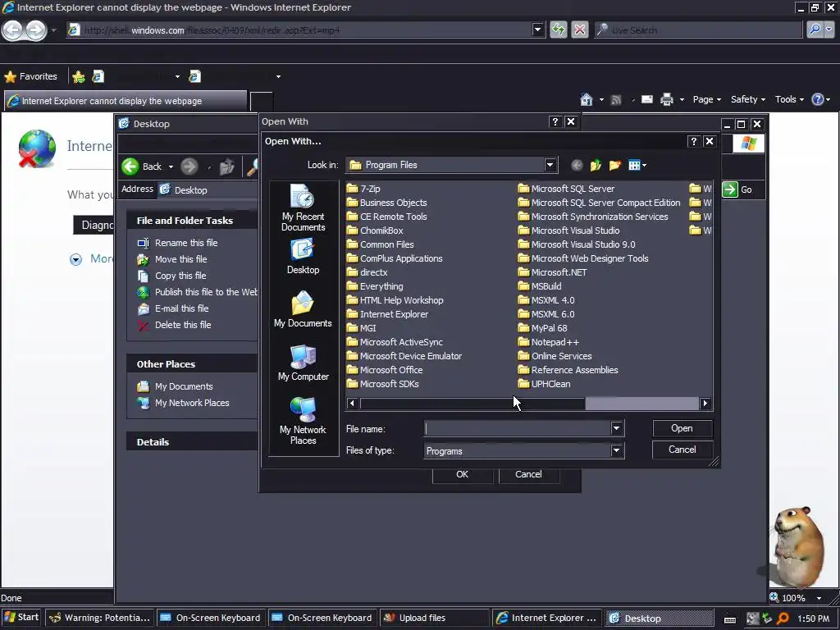
Task: Select the 7-Zip folder
Action: [x=363, y=189]
